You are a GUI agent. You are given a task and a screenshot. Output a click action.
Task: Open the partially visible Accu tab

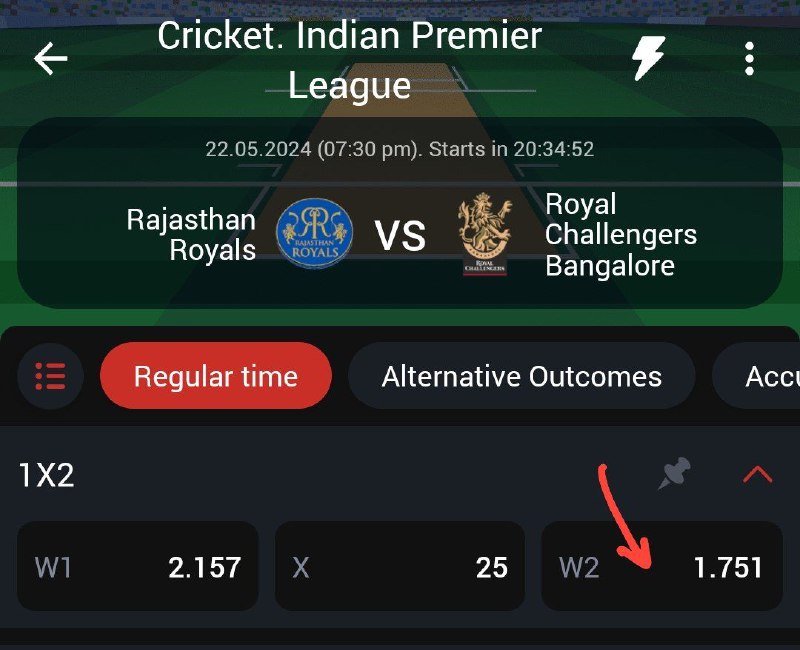coord(756,376)
